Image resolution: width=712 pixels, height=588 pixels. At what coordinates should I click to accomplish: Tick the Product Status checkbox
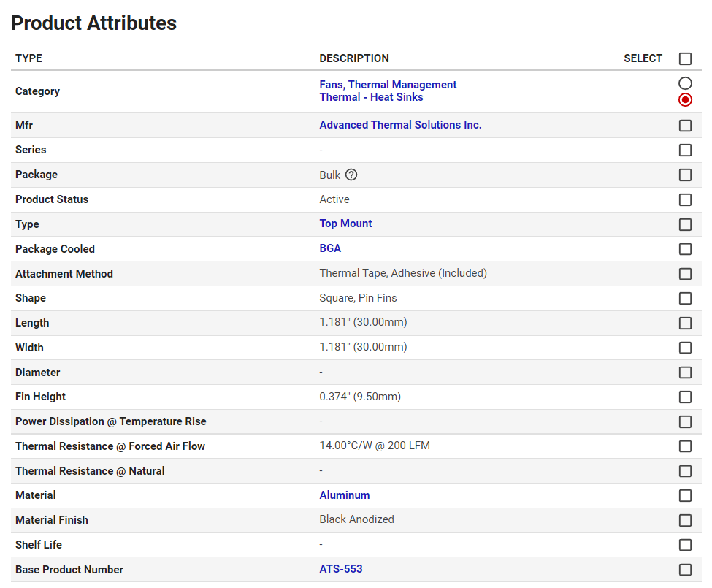pos(685,200)
